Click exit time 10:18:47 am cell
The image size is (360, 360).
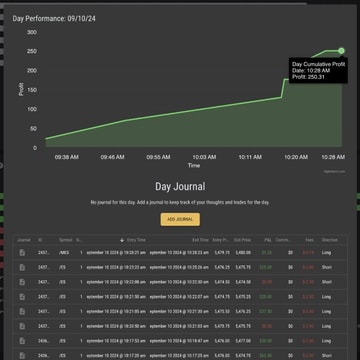(179, 341)
